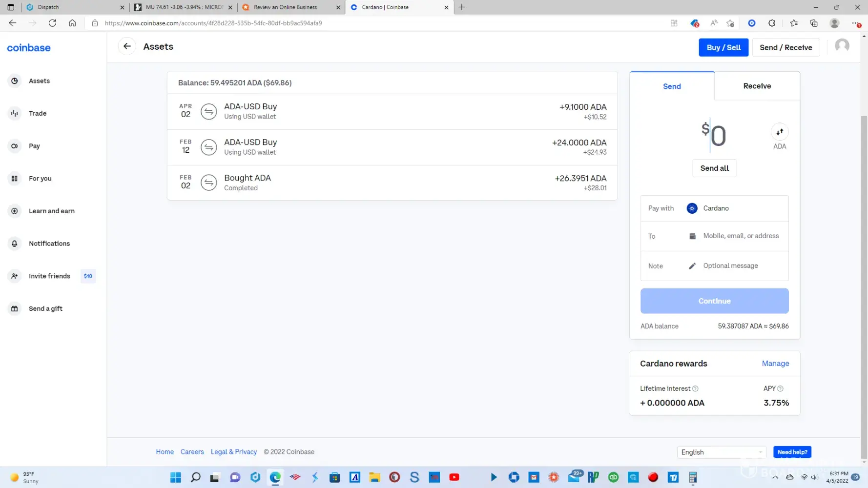Open Manage link for Cardano rewards
The image size is (868, 488).
point(775,364)
